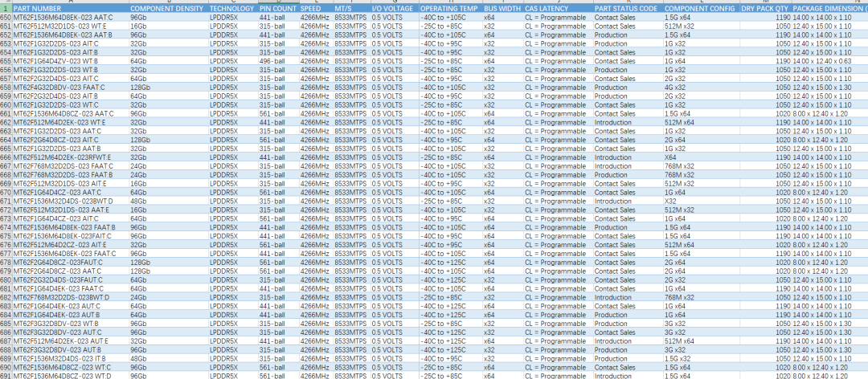This screenshot has height=379, width=868.
Task: Select the 14.00 x 12.40 x 0.63 package cell
Action: (x=829, y=61)
